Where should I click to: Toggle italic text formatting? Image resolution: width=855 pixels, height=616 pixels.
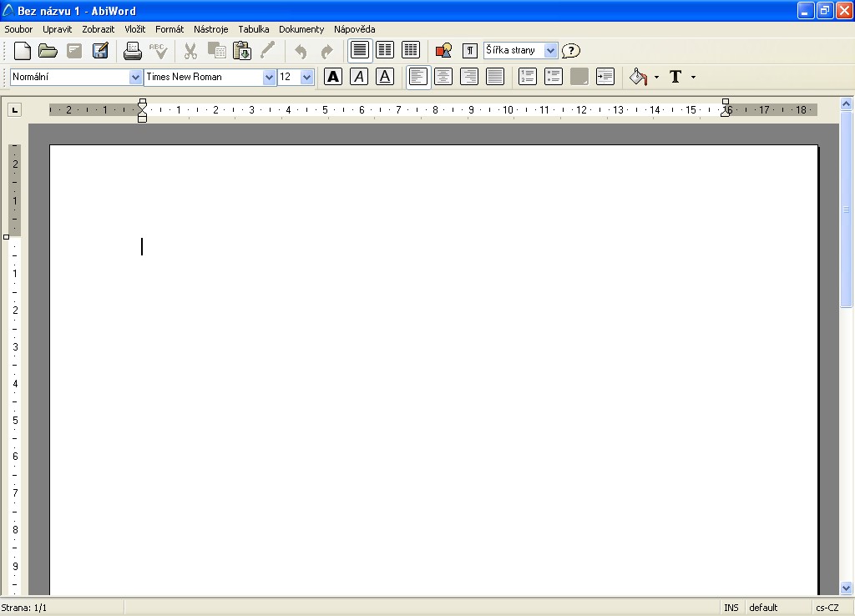tap(359, 77)
